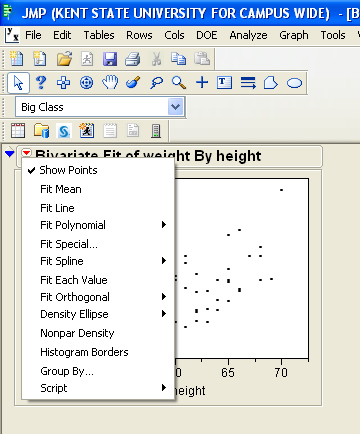Select the Lines tool
Viewport: 360px width, 434px height.
(248, 83)
